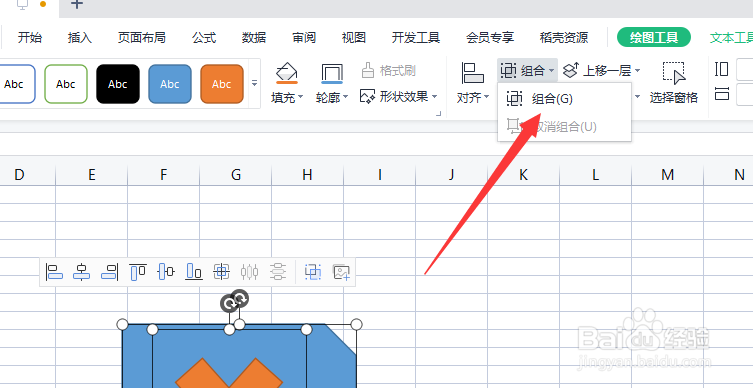Choose 取消组合(U) in the dropdown menu
The width and height of the screenshot is (753, 388).
coord(564,127)
